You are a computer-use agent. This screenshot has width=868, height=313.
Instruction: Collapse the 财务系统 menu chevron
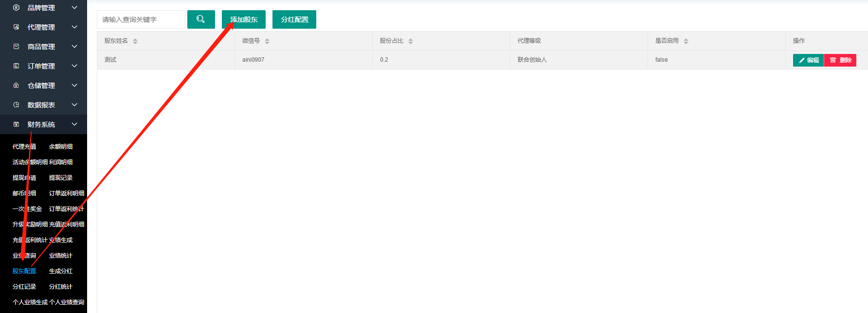click(x=74, y=124)
